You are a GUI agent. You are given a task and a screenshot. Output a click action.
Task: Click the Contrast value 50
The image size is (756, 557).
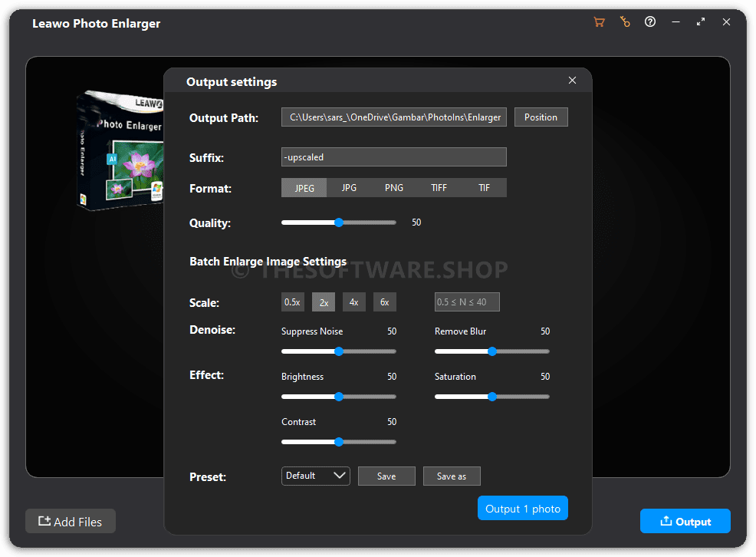(392, 422)
